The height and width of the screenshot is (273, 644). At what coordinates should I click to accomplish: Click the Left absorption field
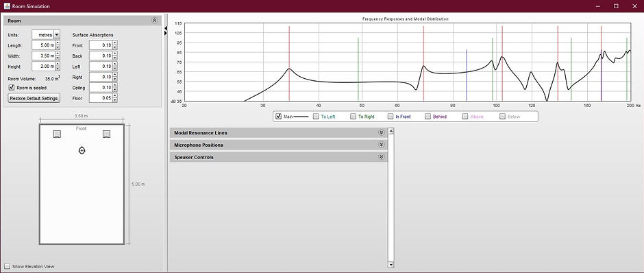point(101,67)
